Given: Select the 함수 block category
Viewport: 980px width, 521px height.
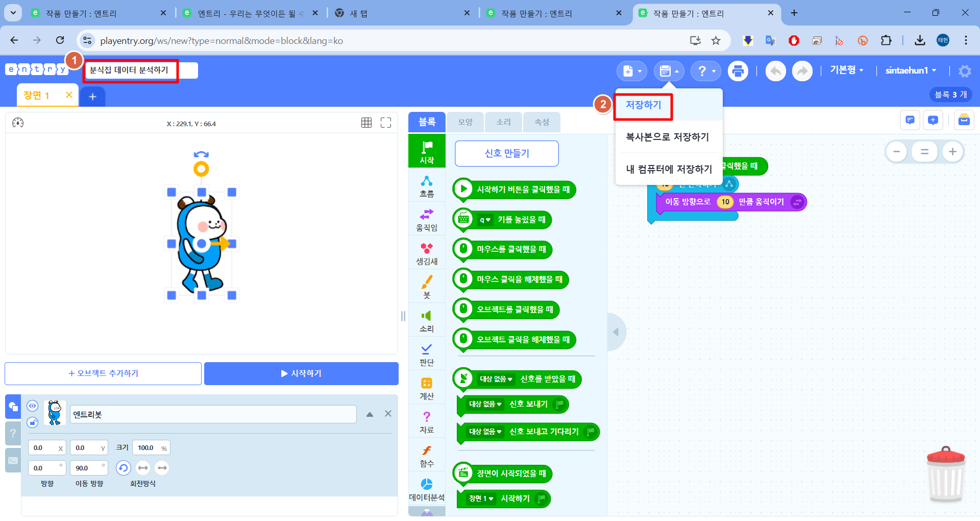Looking at the screenshot, I should point(427,456).
